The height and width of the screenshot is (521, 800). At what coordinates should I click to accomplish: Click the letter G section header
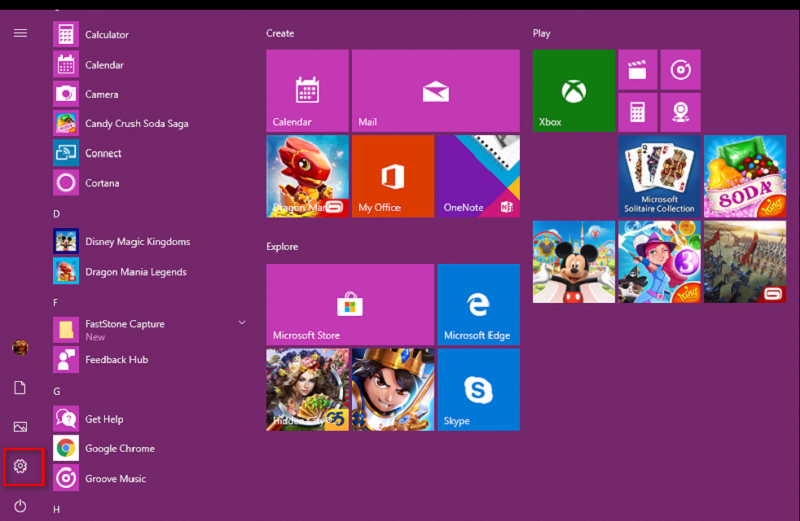click(x=57, y=391)
